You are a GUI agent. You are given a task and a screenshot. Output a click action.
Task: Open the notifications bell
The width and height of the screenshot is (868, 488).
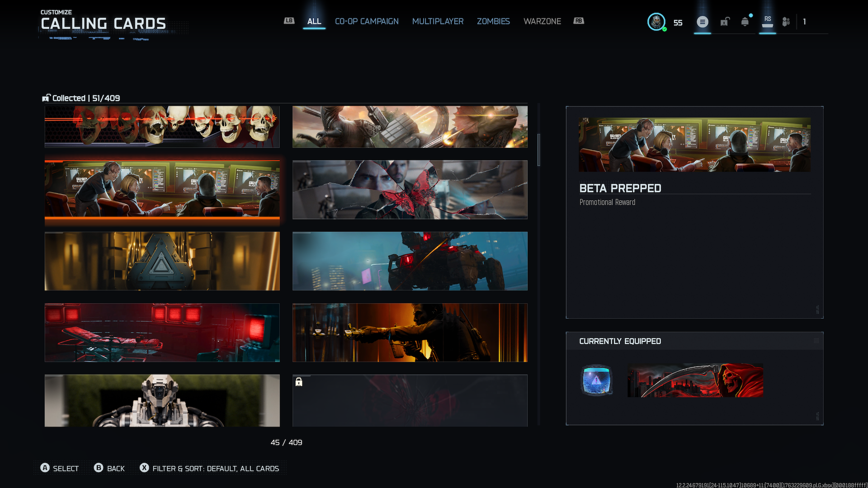pyautogui.click(x=745, y=22)
